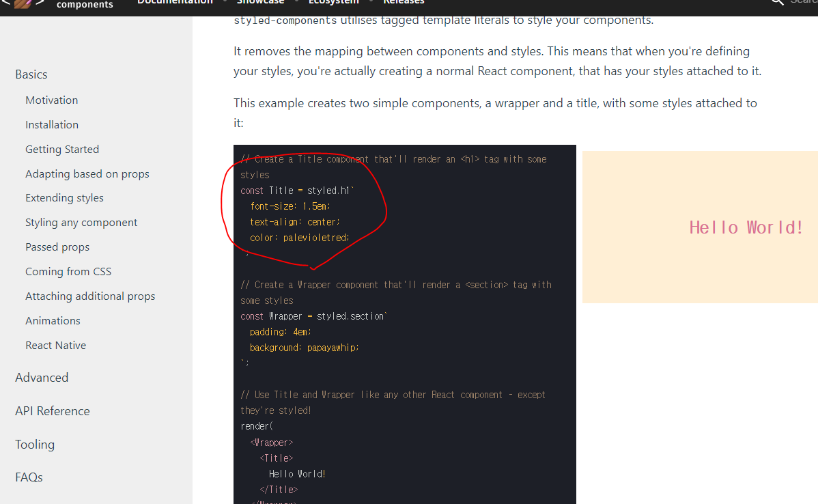818x504 pixels.
Task: Open the Basics section in sidebar
Action: coord(31,74)
